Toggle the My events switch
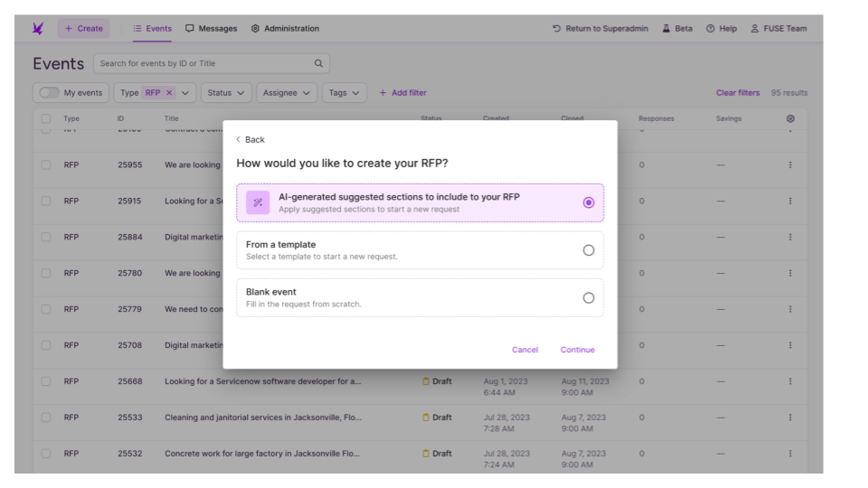Viewport: 868px width, 488px height. [x=45, y=93]
